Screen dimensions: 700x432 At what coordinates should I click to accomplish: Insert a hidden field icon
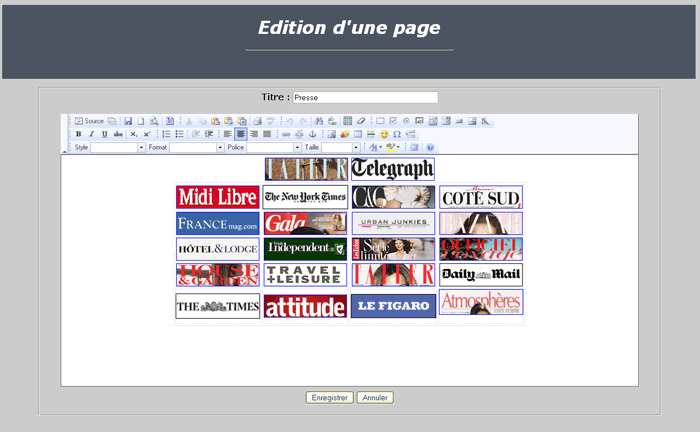485,121
